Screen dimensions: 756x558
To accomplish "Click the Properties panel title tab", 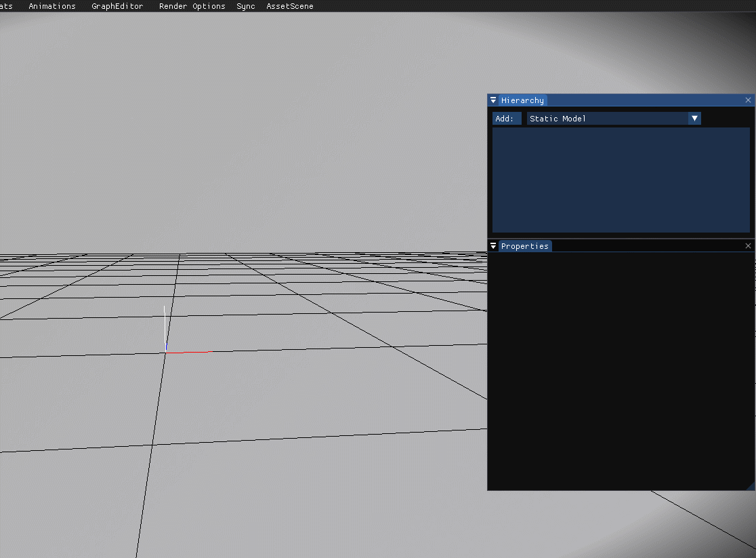I will (x=525, y=246).
